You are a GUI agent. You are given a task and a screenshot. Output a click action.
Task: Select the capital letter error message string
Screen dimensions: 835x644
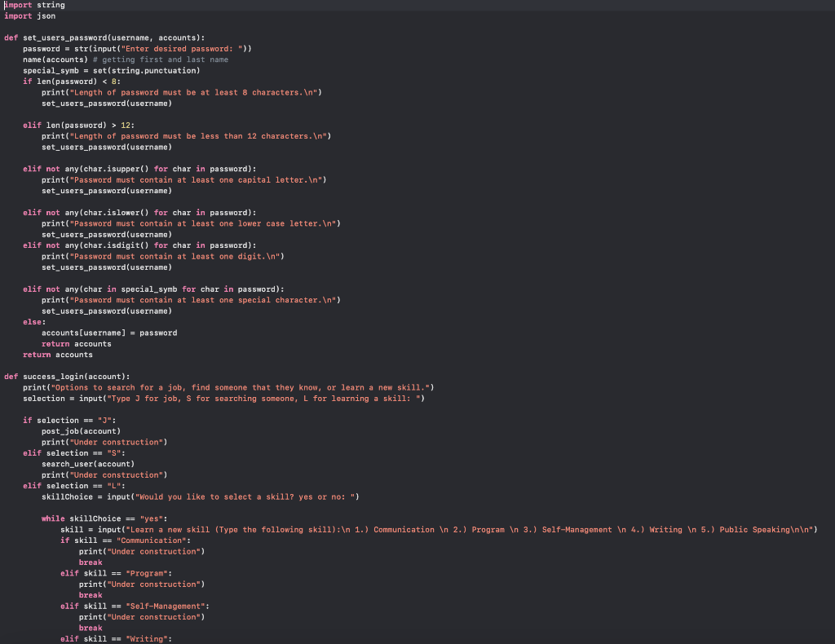point(196,179)
